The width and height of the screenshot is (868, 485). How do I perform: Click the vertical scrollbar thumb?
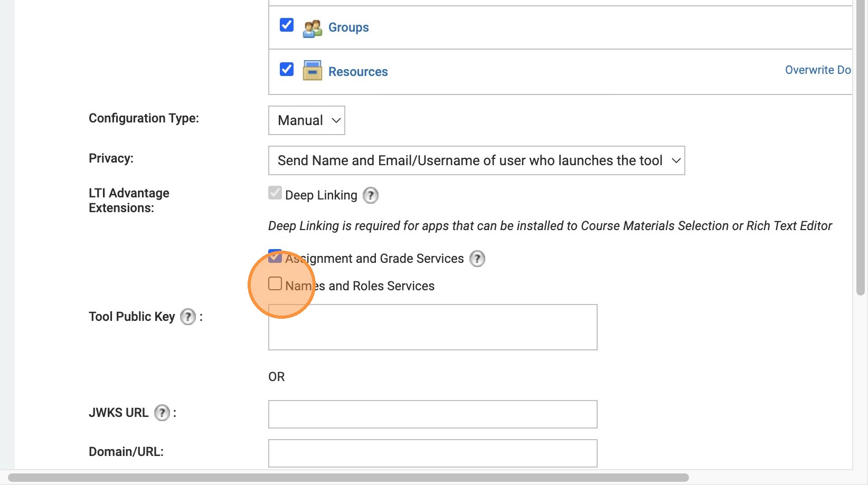[861, 148]
